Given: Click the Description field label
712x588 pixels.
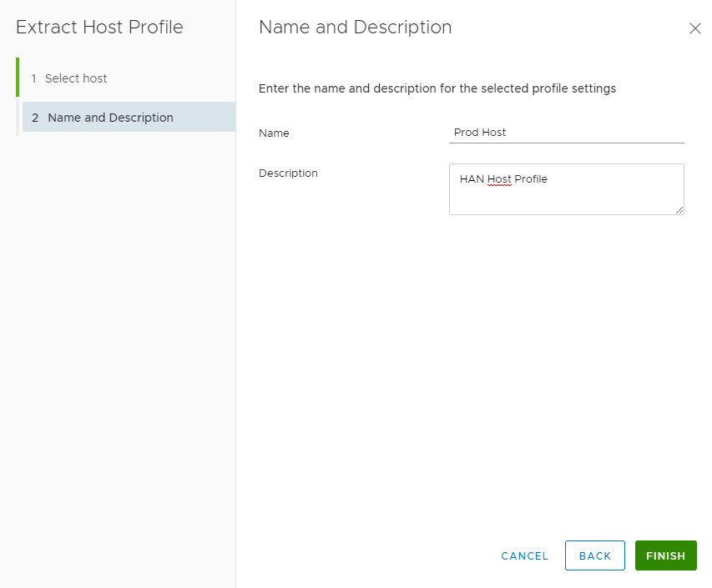Looking at the screenshot, I should tap(288, 173).
